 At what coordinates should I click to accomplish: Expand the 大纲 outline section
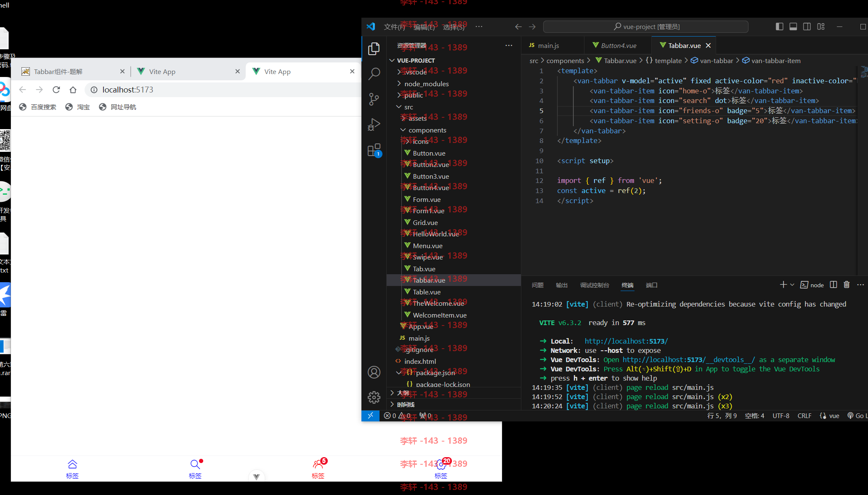coord(403,393)
